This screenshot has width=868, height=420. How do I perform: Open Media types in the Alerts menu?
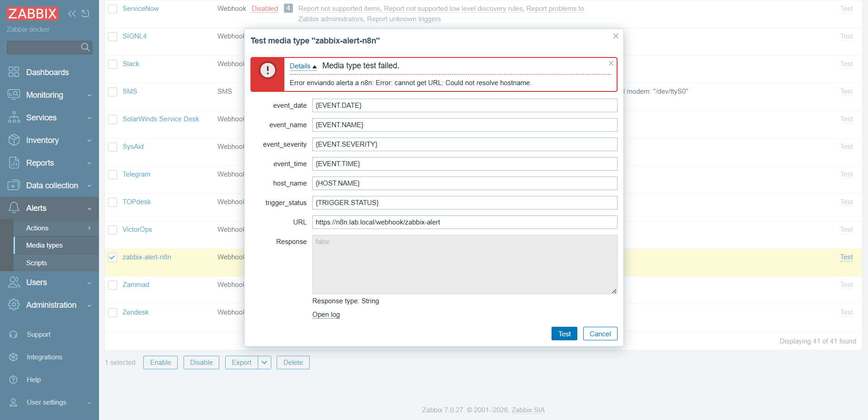click(x=44, y=245)
